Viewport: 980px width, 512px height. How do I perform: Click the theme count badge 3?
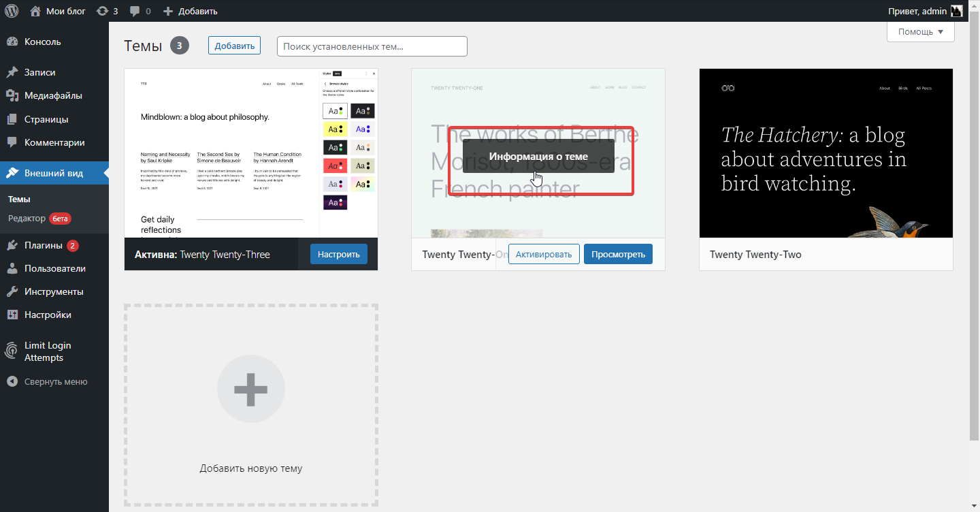tap(180, 46)
